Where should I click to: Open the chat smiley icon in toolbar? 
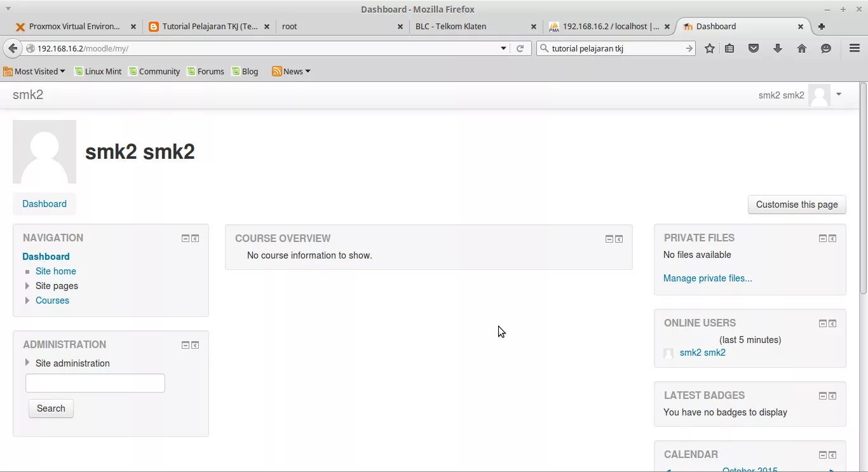[826, 48]
